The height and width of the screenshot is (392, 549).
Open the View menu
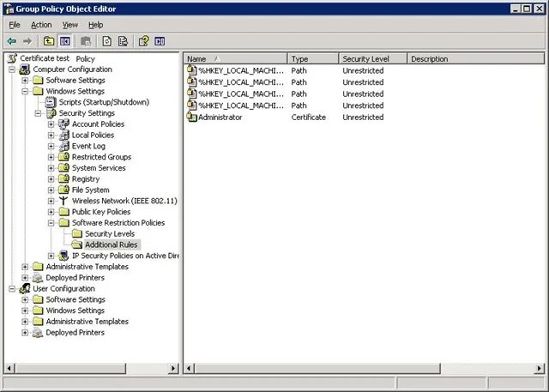click(70, 25)
